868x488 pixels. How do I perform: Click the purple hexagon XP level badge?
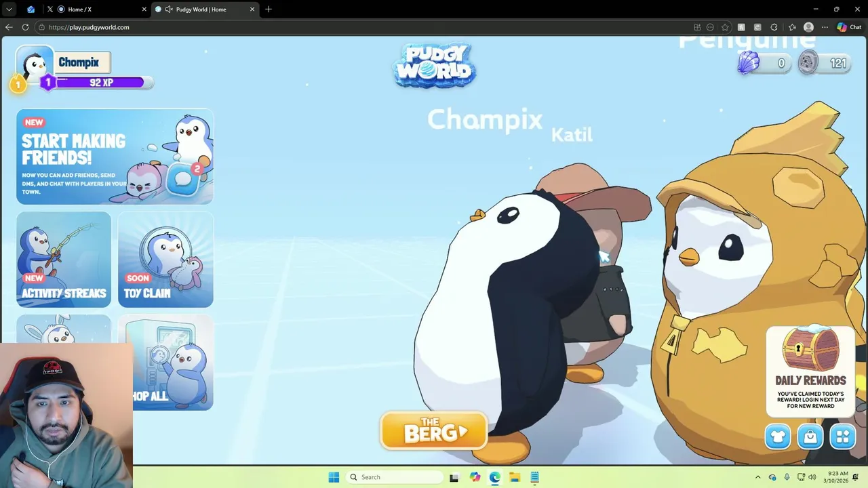[x=48, y=82]
